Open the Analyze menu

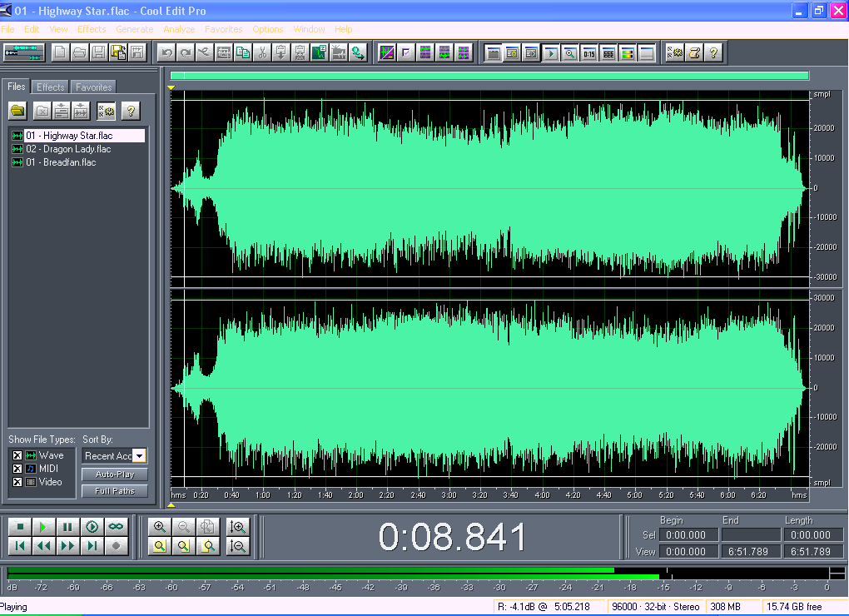(x=179, y=29)
